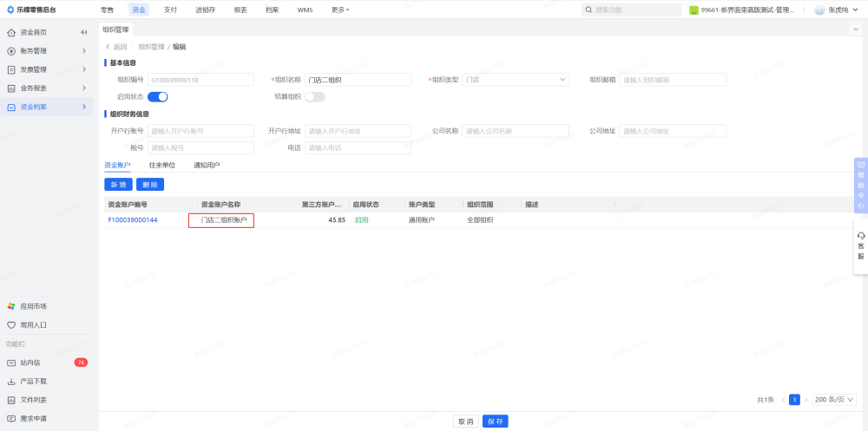Click the 资金首页 home icon
This screenshot has width=868, height=431.
point(11,32)
